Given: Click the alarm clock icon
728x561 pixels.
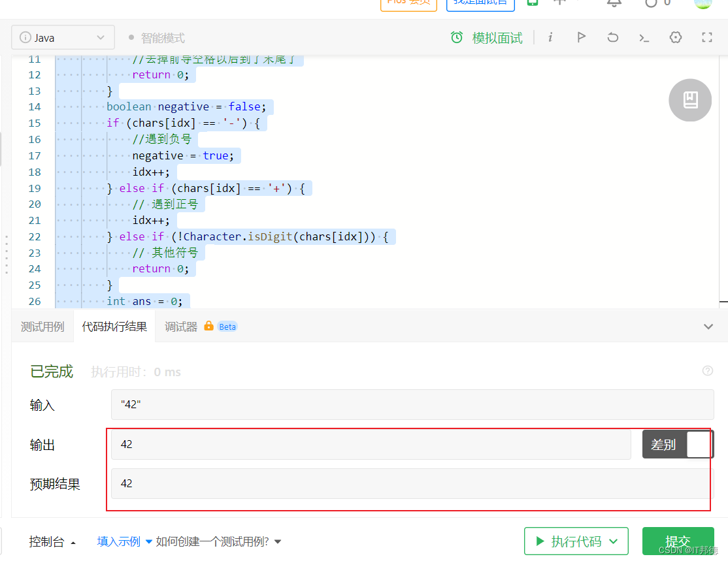Looking at the screenshot, I should coord(457,37).
